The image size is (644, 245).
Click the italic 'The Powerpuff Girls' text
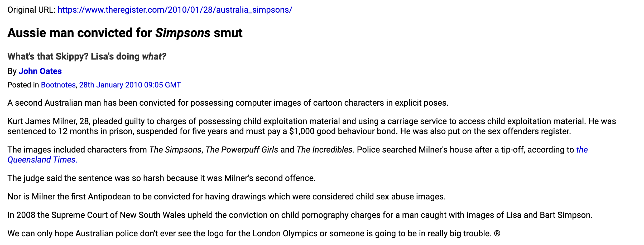click(242, 150)
